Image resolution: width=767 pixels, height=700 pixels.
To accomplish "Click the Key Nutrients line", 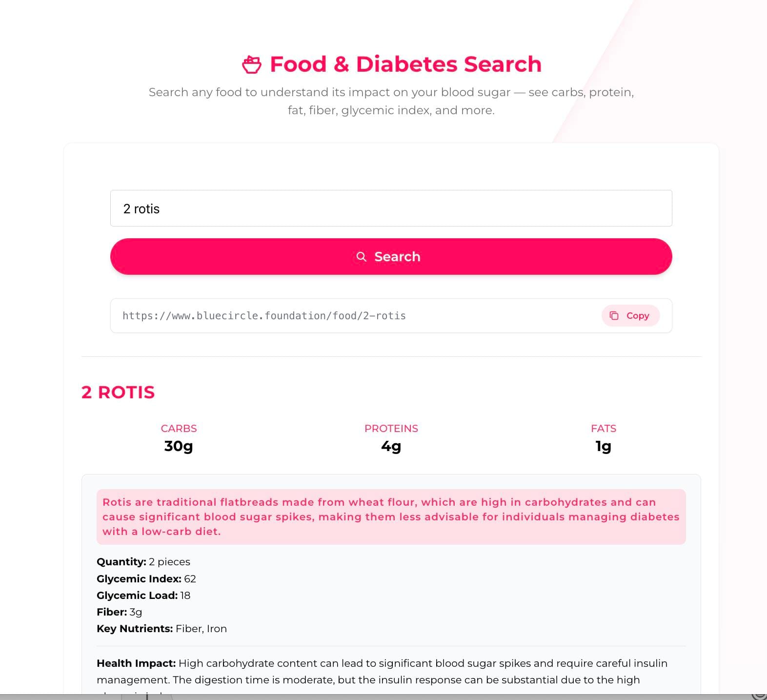I will (161, 629).
